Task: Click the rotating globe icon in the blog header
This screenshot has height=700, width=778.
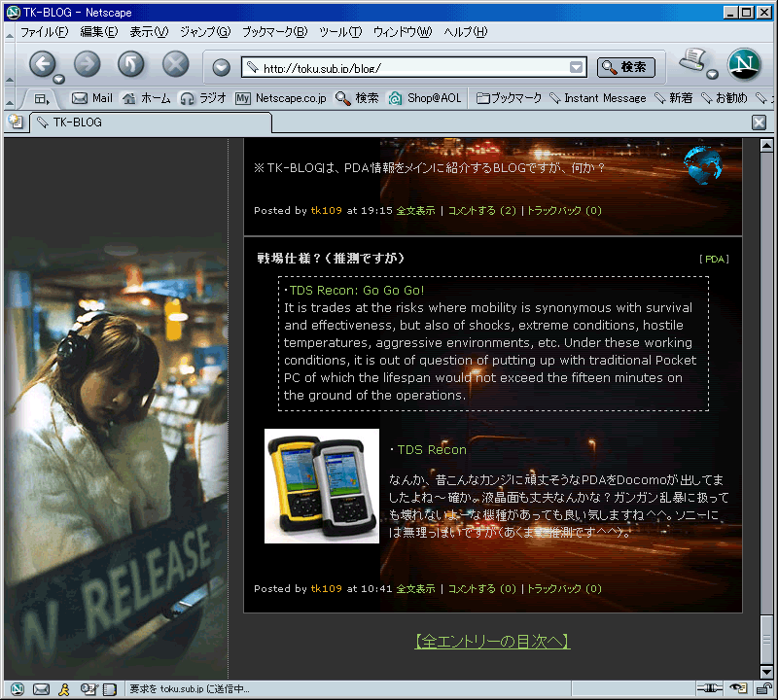Action: [x=702, y=165]
